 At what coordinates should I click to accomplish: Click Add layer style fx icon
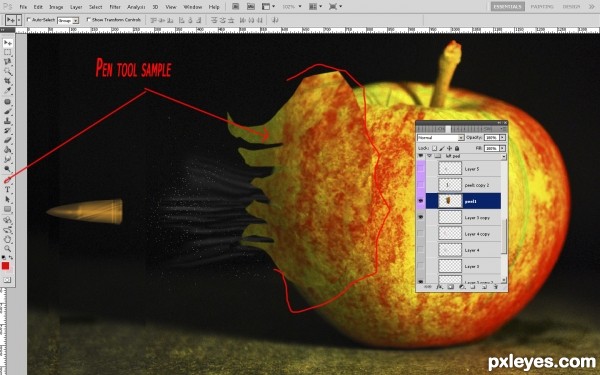point(439,287)
